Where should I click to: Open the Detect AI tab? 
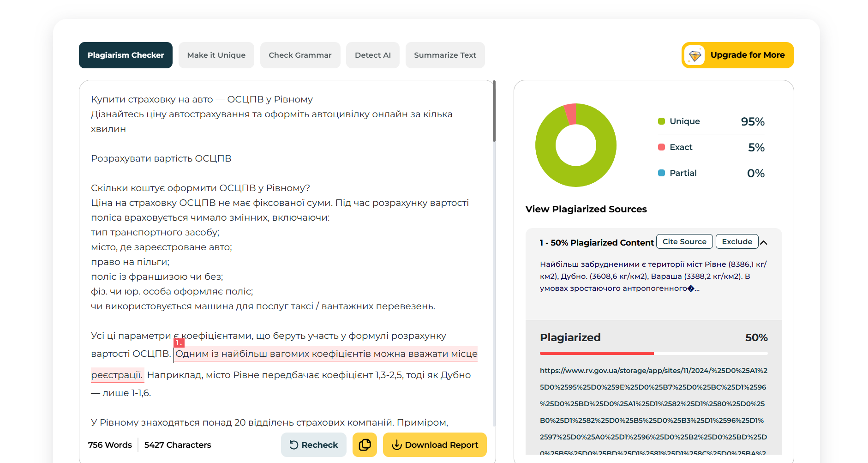[x=373, y=55]
